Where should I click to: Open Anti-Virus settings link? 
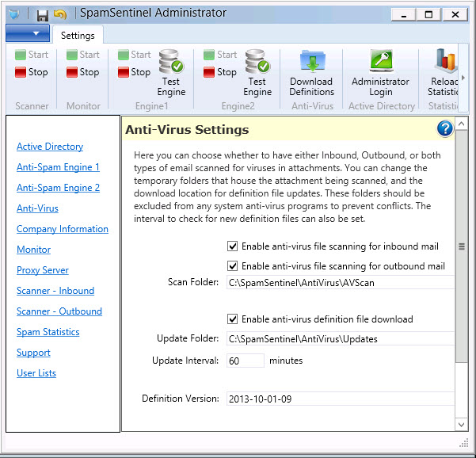pyautogui.click(x=37, y=208)
